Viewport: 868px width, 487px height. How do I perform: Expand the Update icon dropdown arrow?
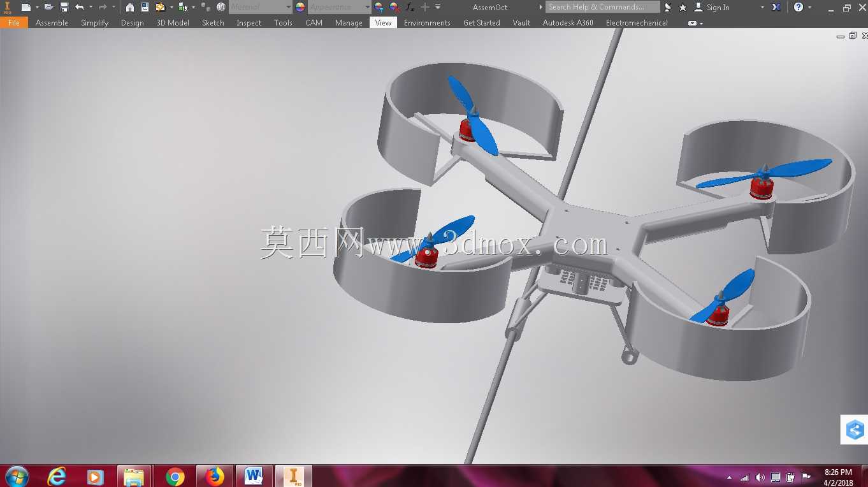171,7
